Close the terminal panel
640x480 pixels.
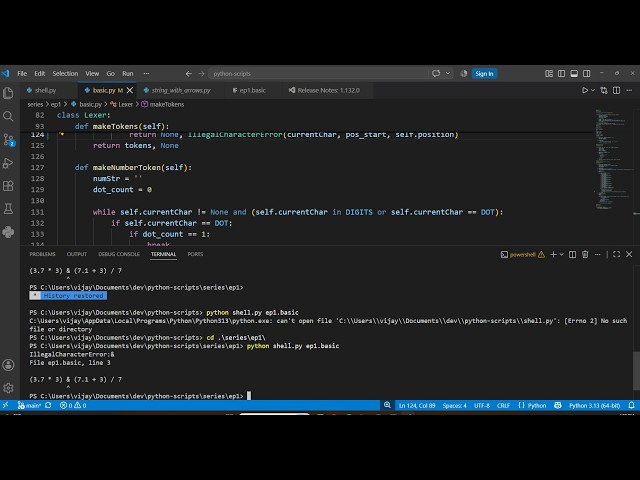(x=629, y=254)
